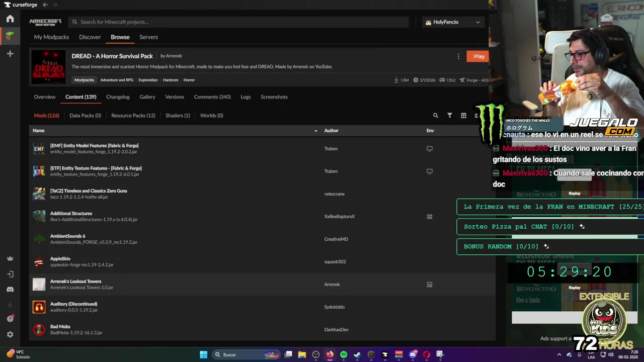The width and height of the screenshot is (644, 362).
Task: Show Data Packs (0) content
Action: click(85, 116)
